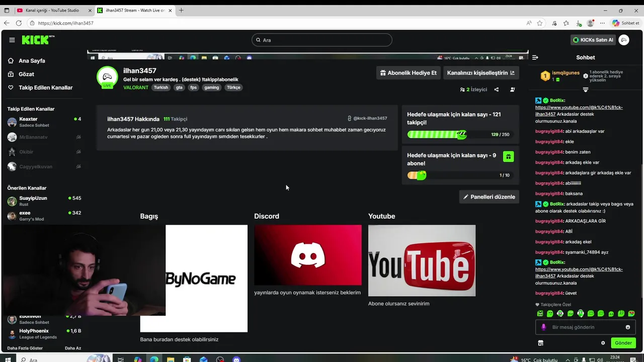Open chat settings gear

click(603, 343)
